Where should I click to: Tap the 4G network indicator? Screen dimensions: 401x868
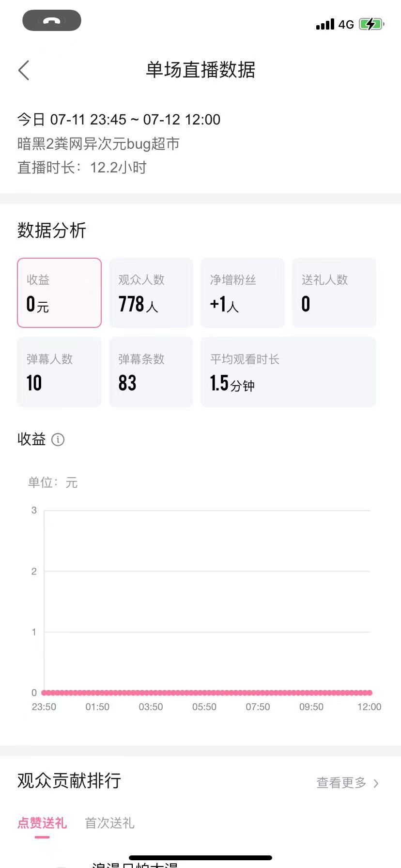pos(346,24)
